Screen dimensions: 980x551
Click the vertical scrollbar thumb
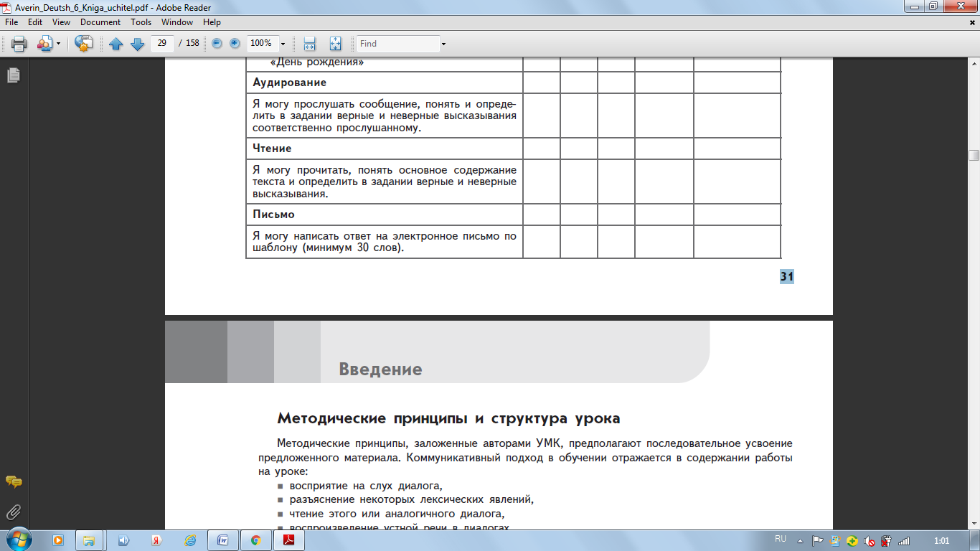[x=974, y=155]
